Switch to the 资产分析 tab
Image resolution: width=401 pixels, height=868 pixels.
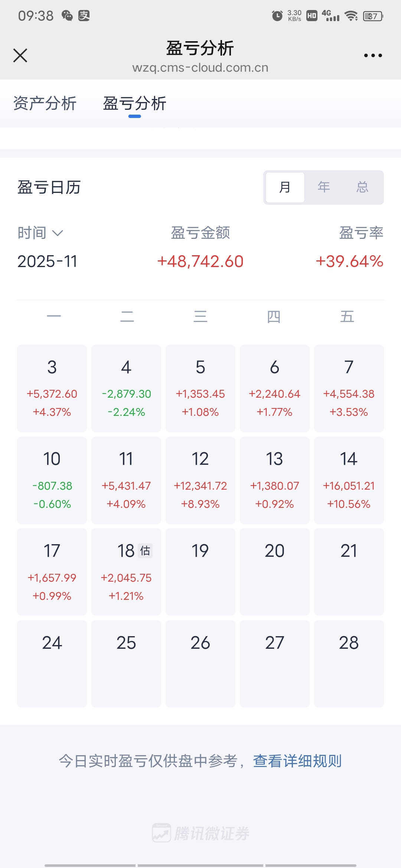(45, 103)
